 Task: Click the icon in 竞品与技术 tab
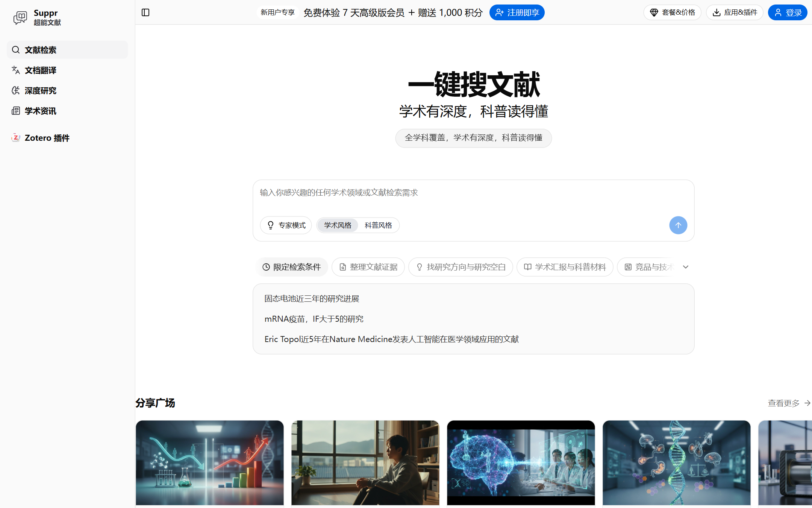coord(628,267)
